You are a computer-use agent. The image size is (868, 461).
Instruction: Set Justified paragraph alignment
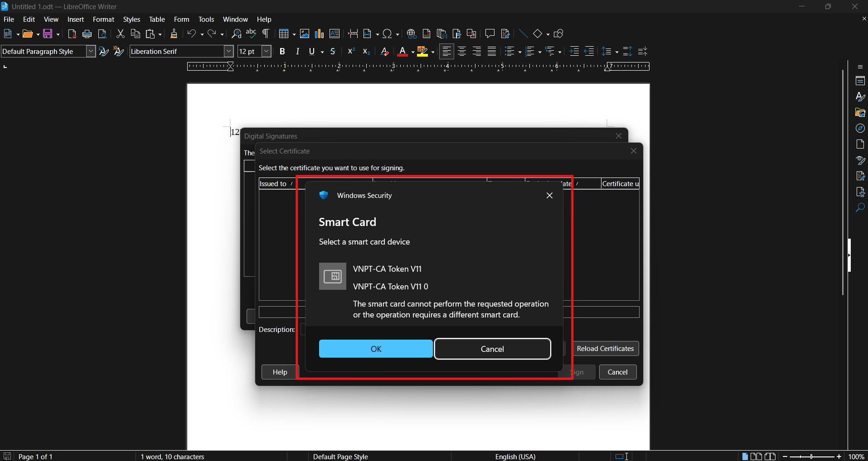[x=492, y=52]
